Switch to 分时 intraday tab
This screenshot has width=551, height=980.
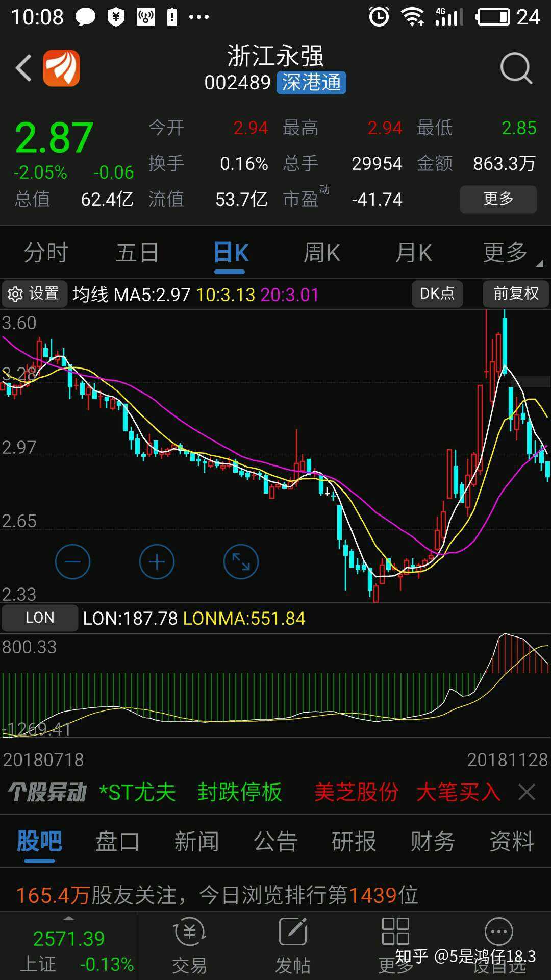[46, 253]
